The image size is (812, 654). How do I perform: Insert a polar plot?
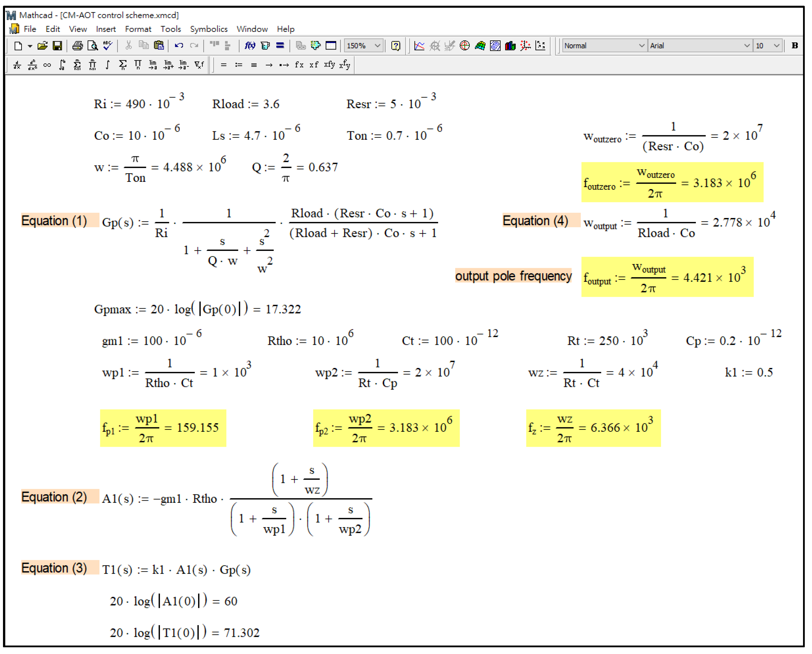(465, 46)
